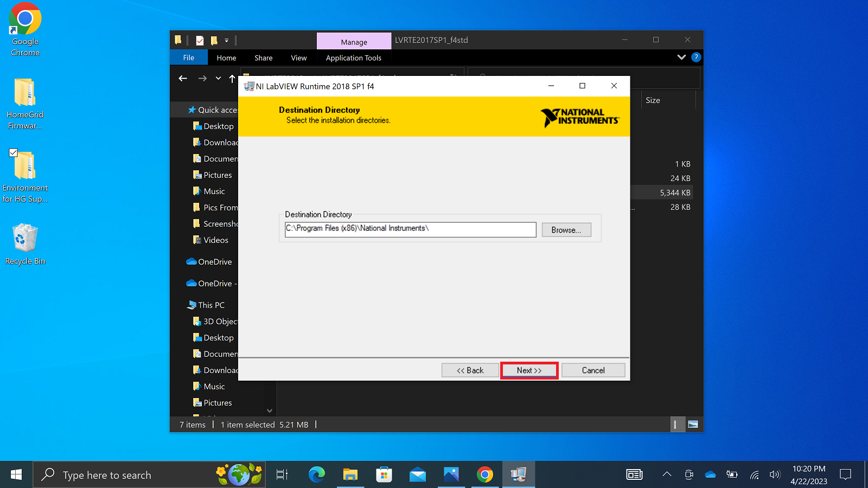Select Pictures under Quick access
This screenshot has height=488, width=868.
point(213,175)
